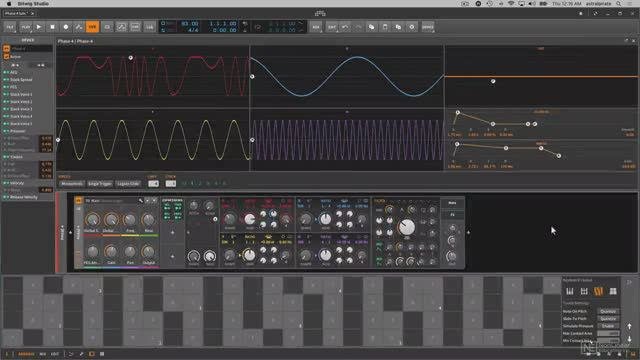Stop playback using the transport stop button

click(52, 27)
